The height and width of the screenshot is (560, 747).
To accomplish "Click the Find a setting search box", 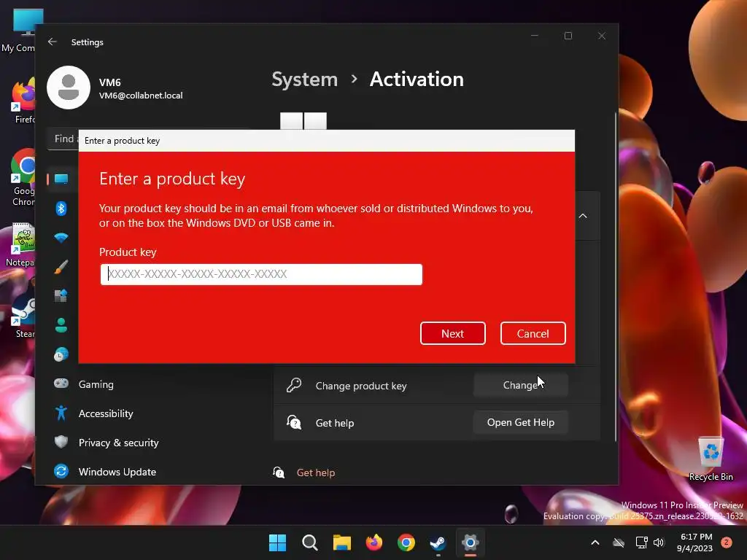I will 63,139.
